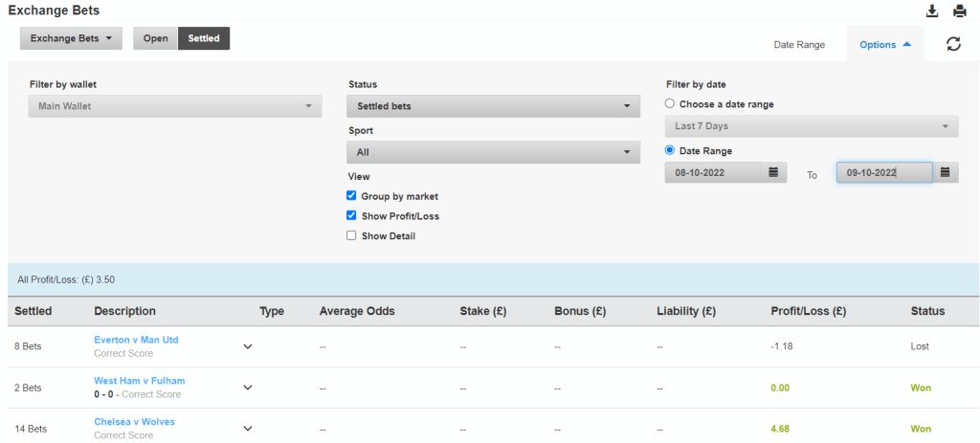Collapse the Options panel tab
980x443 pixels.
point(884,45)
